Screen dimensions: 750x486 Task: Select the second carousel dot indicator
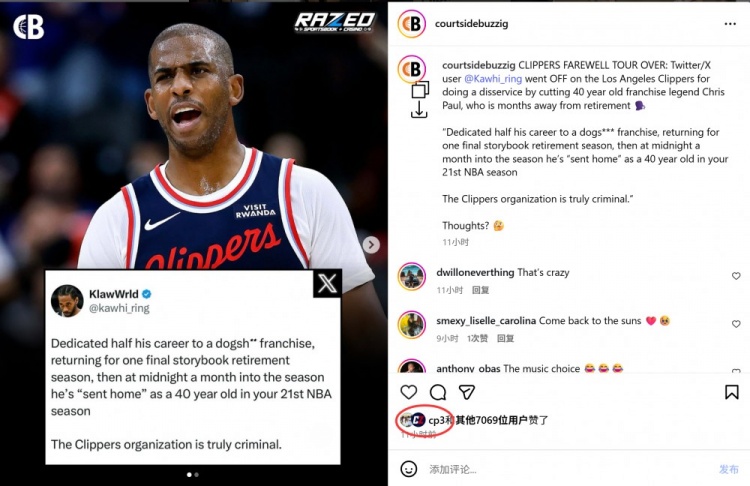click(197, 475)
